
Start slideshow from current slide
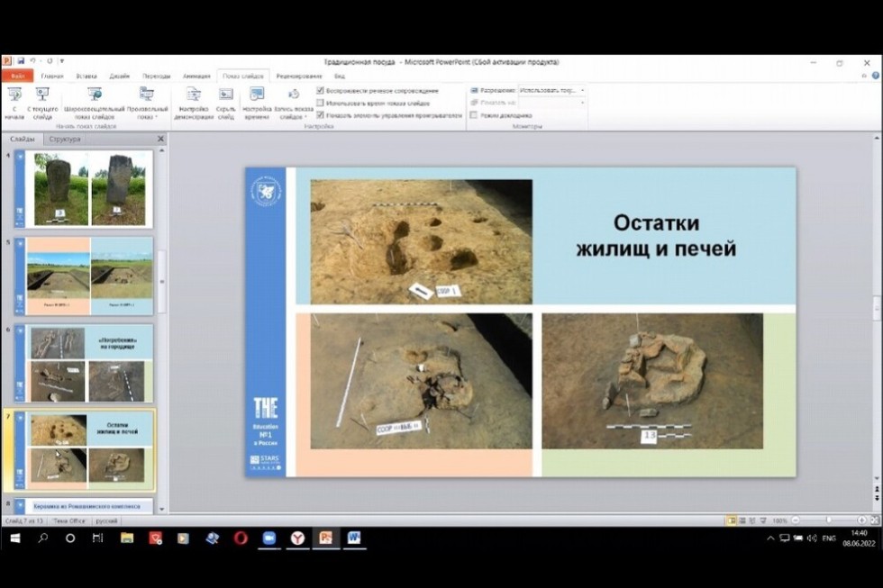tap(42, 95)
